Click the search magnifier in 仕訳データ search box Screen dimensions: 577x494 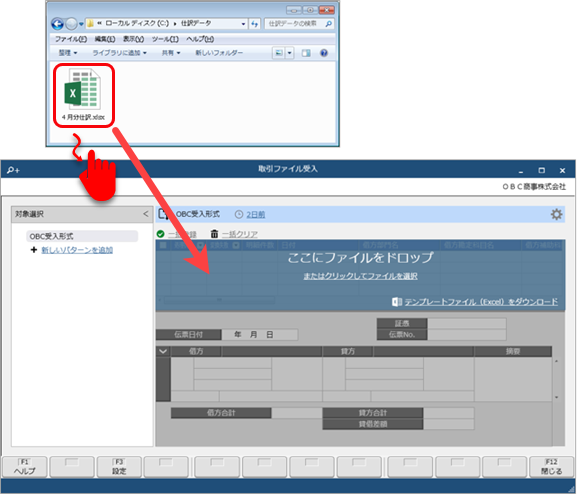click(x=329, y=24)
